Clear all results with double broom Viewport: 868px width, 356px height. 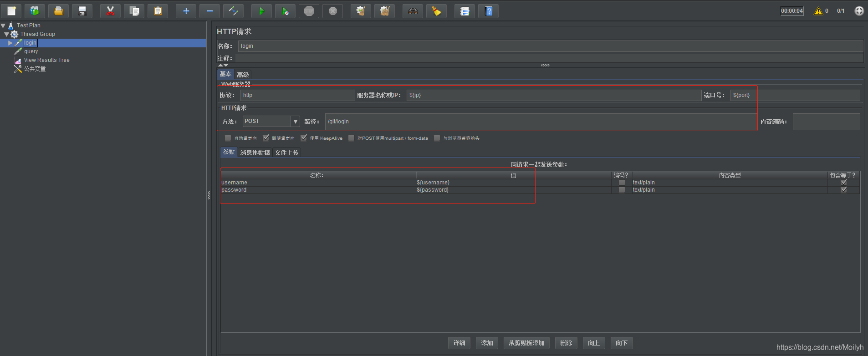click(384, 11)
